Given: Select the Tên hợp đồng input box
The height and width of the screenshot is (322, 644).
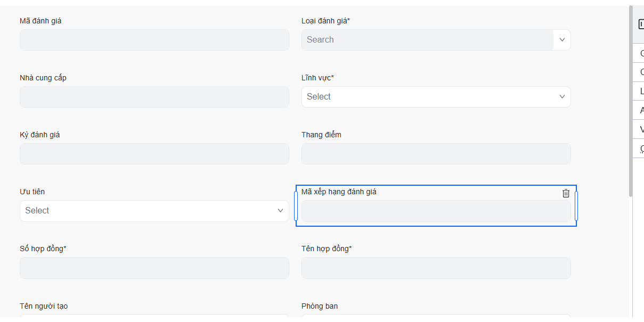Looking at the screenshot, I should (435, 268).
